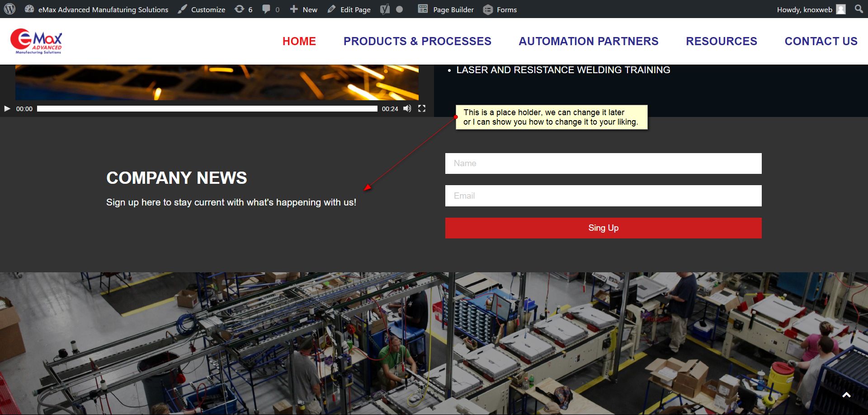Open the Page Builder toolbar item

(446, 9)
